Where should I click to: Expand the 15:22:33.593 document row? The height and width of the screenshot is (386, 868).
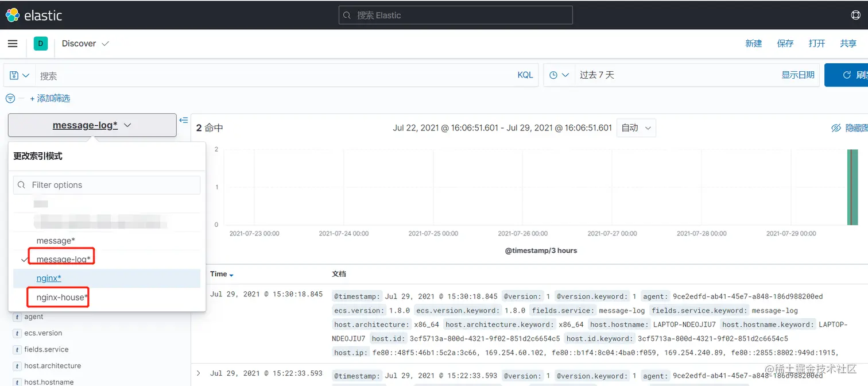(199, 373)
